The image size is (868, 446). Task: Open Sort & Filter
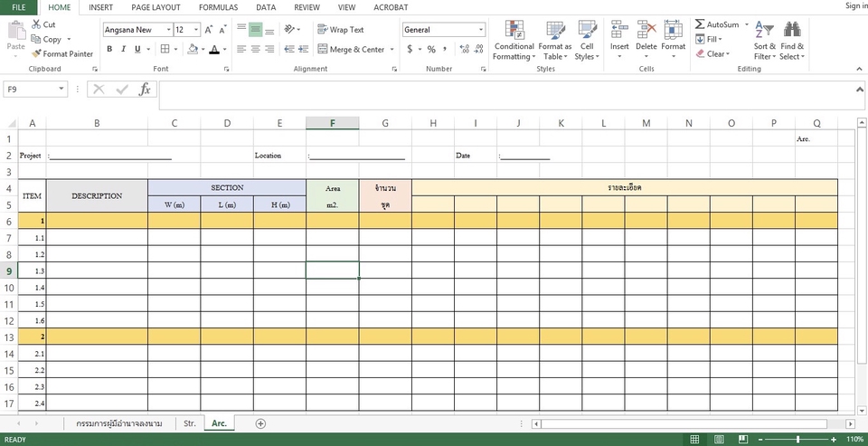[765, 41]
